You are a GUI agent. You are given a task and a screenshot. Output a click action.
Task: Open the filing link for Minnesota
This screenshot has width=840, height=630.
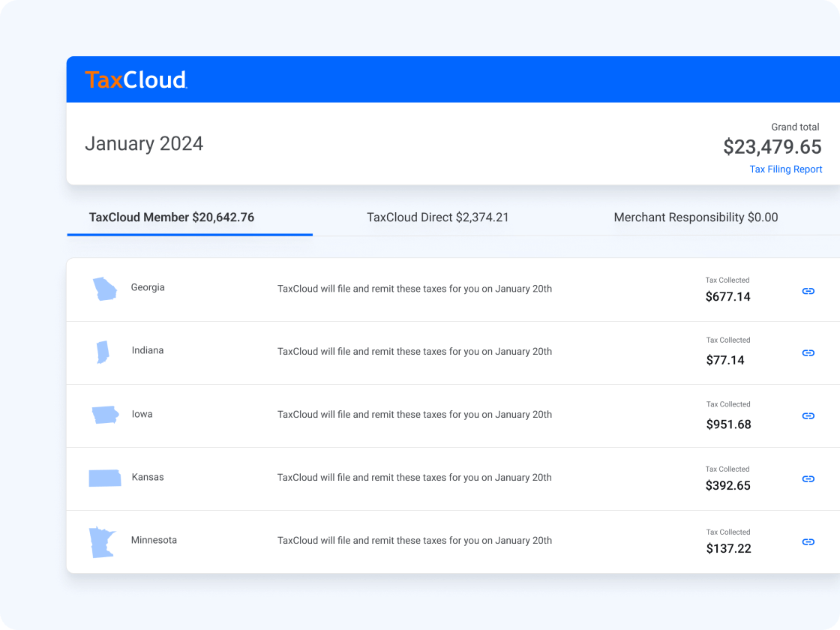coord(808,541)
